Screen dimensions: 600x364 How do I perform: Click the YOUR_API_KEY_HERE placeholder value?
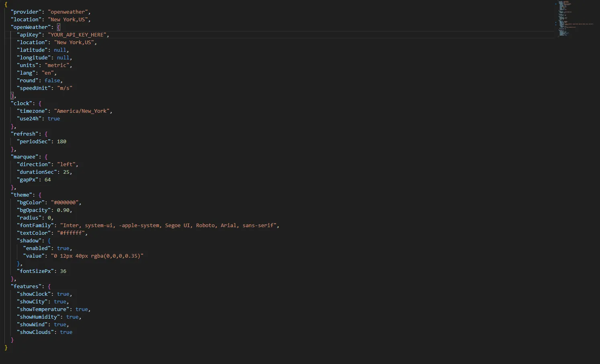point(78,35)
